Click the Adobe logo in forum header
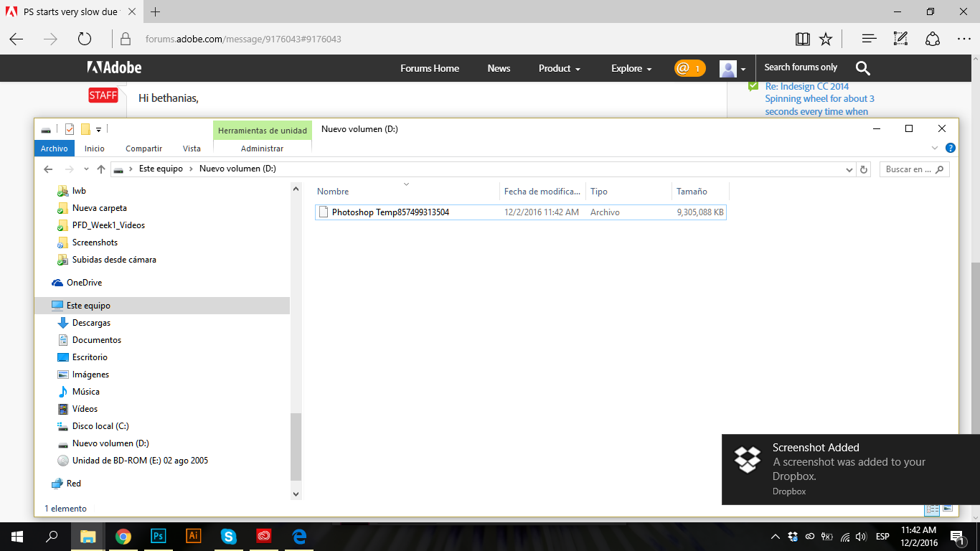Image resolution: width=980 pixels, height=551 pixels. [x=115, y=67]
